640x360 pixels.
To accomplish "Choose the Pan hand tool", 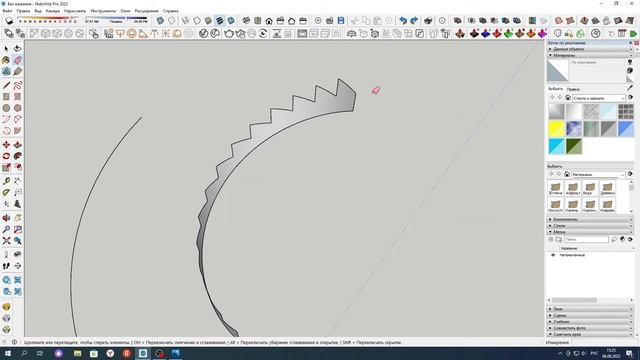I will coord(18,218).
